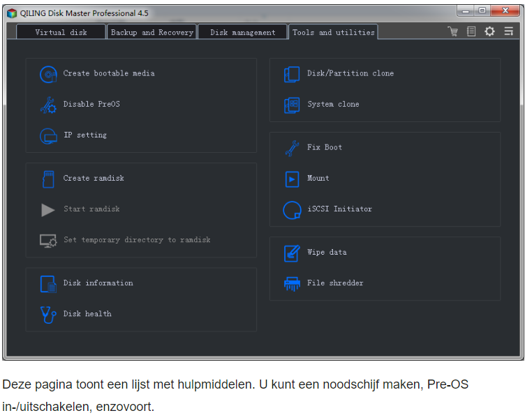Click the Wipe data pencil icon
Screen dimensions: 525x420
point(292,253)
